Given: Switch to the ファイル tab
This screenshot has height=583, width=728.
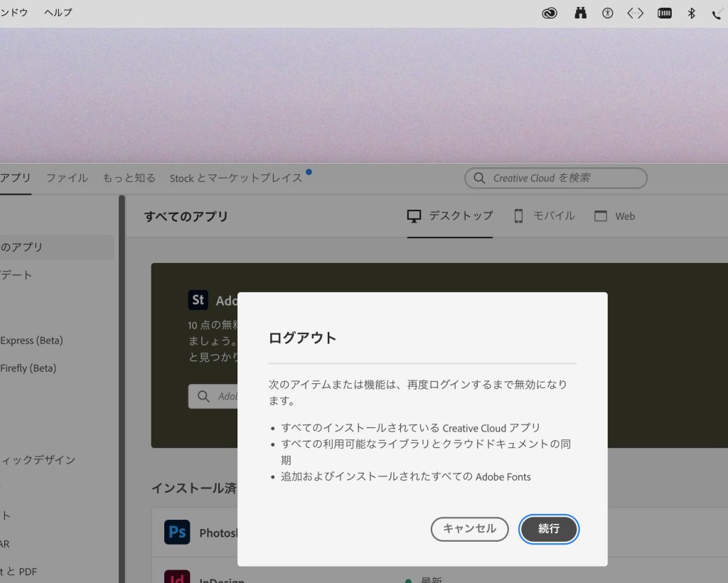Looking at the screenshot, I should tap(67, 178).
